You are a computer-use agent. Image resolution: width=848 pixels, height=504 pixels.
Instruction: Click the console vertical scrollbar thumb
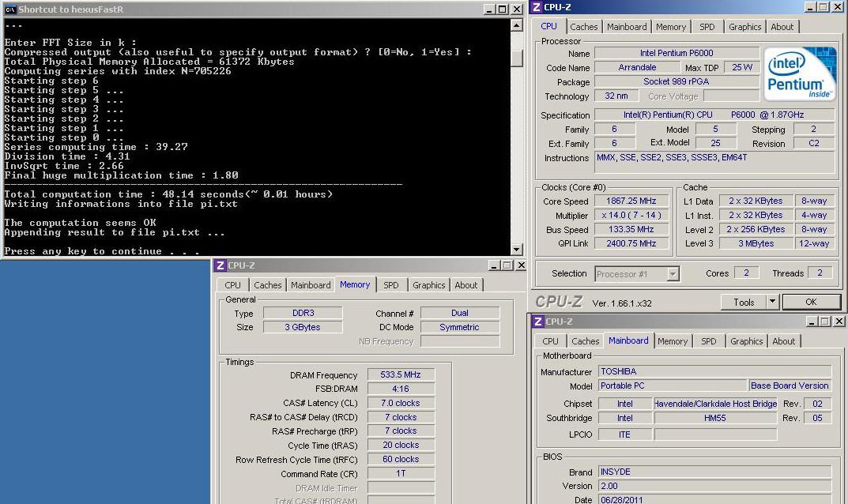517,58
